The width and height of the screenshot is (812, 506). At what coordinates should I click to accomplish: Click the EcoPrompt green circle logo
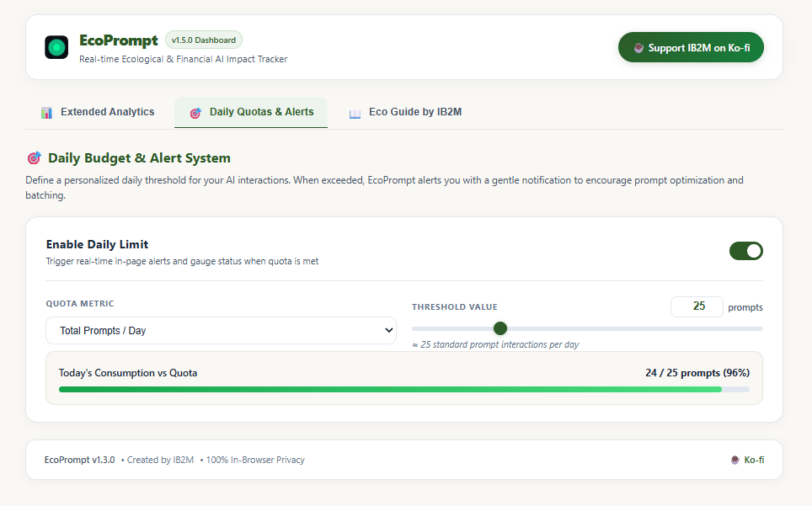pos(56,48)
